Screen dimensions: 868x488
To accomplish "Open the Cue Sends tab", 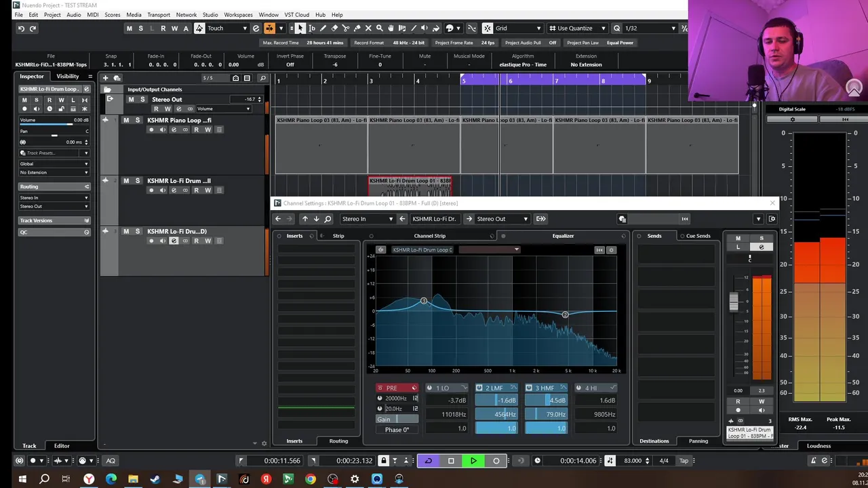I will [x=698, y=236].
